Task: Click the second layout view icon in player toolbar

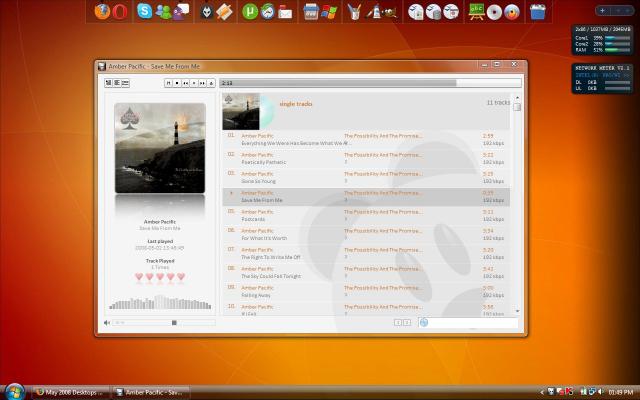Action: coord(117,83)
